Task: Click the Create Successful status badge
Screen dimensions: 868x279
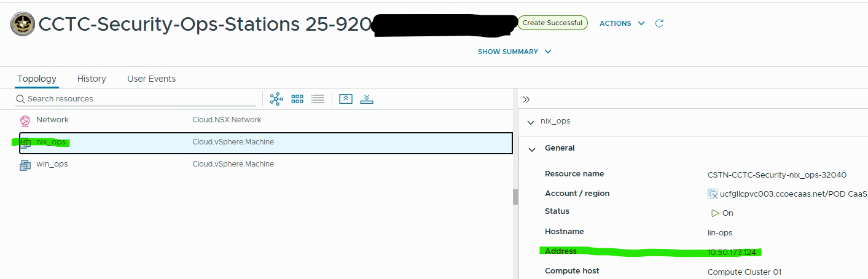Action: pyautogui.click(x=553, y=23)
